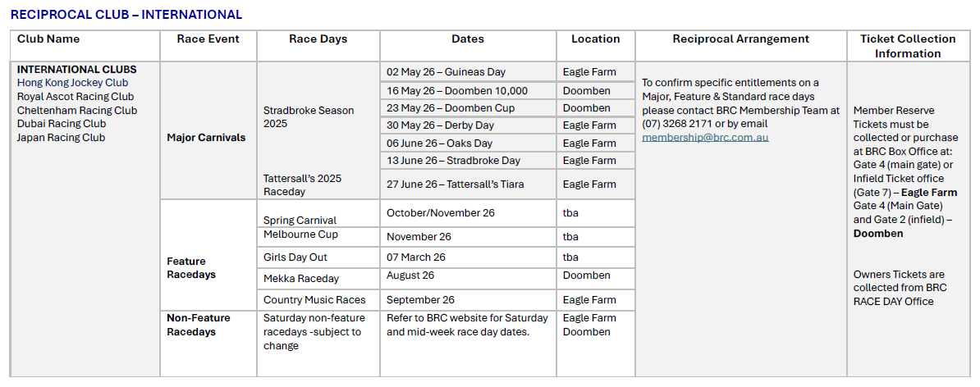Select the Non-Feature Racedays row label

199,325
